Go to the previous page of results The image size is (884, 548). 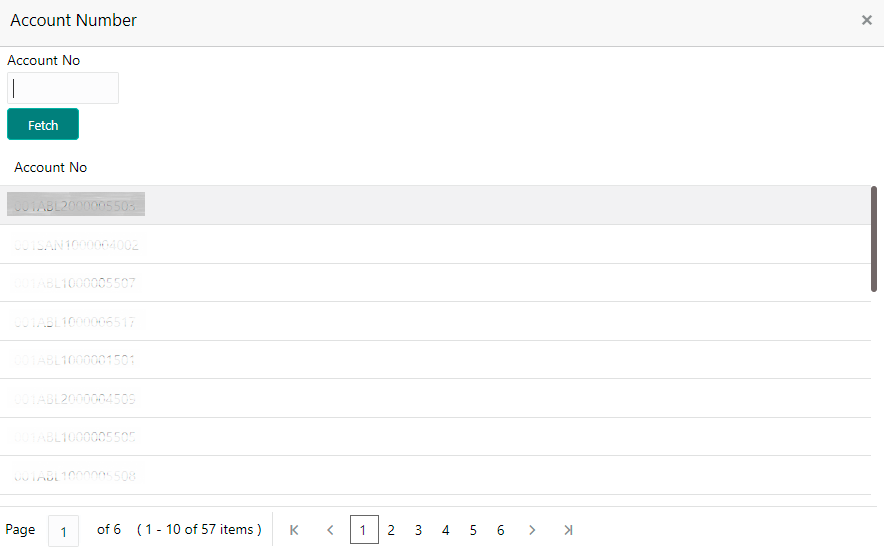click(330, 530)
